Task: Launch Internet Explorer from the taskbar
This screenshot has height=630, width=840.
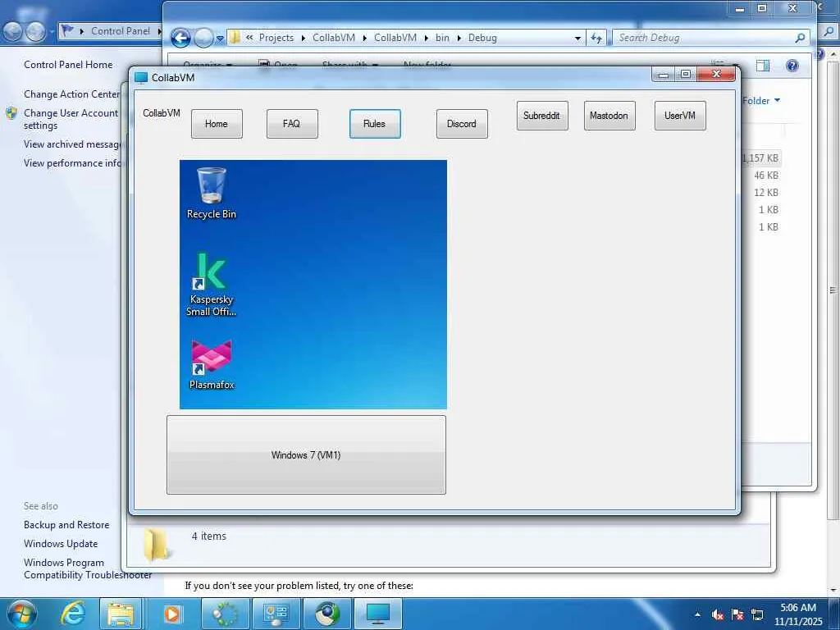Action: pyautogui.click(x=72, y=614)
